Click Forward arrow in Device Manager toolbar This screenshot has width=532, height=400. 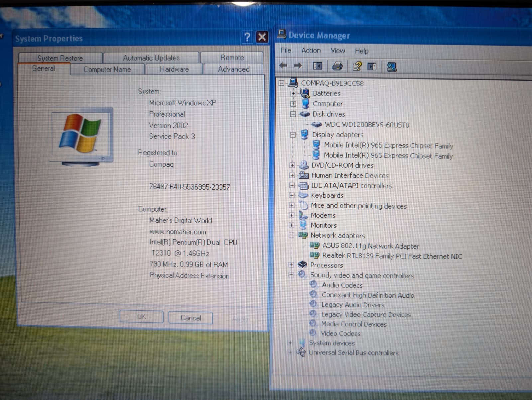click(298, 66)
